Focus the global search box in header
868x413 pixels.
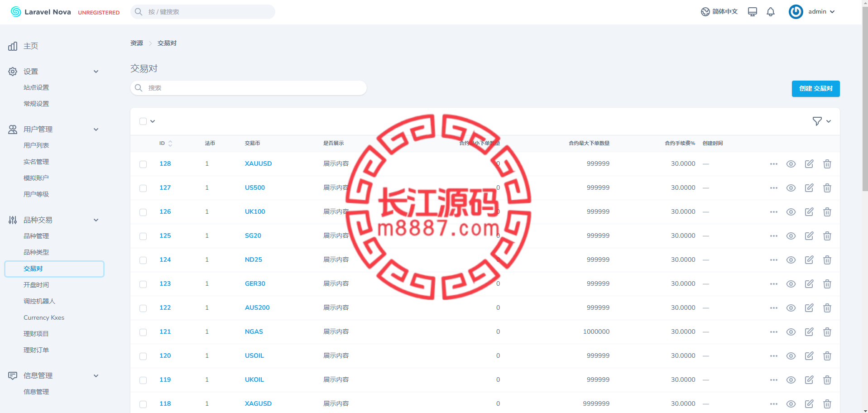[x=203, y=12]
